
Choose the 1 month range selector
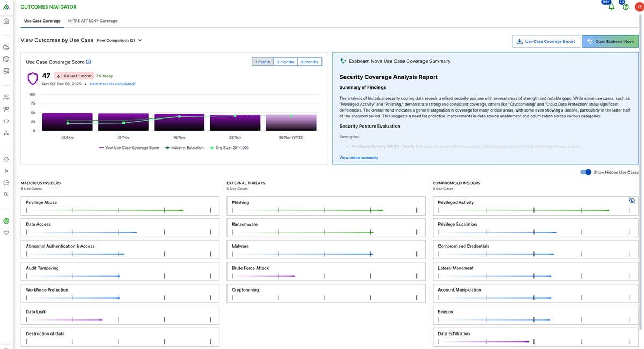click(262, 62)
